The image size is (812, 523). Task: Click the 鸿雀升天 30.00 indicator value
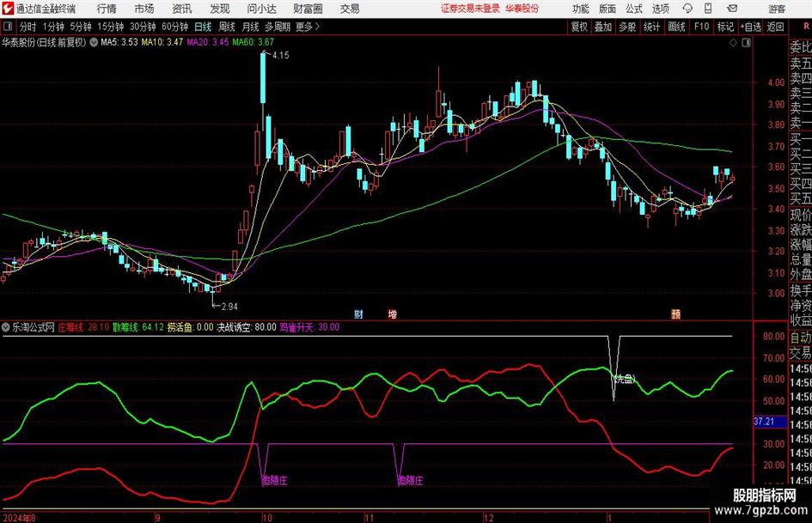pos(309,327)
